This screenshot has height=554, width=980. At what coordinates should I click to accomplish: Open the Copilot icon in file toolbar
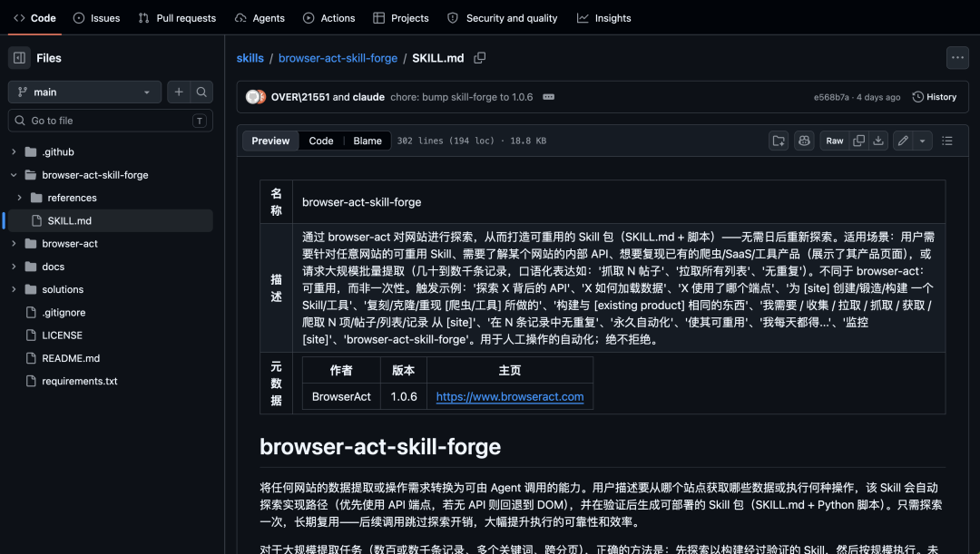804,141
